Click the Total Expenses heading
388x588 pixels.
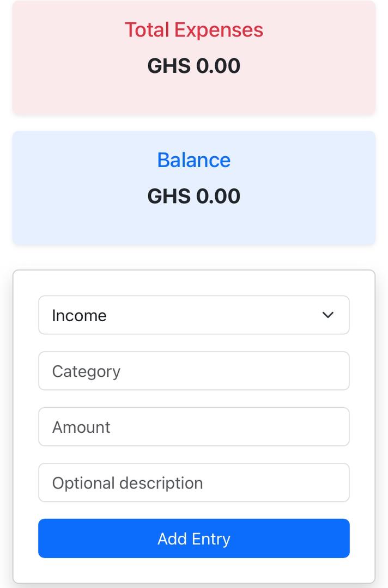193,30
